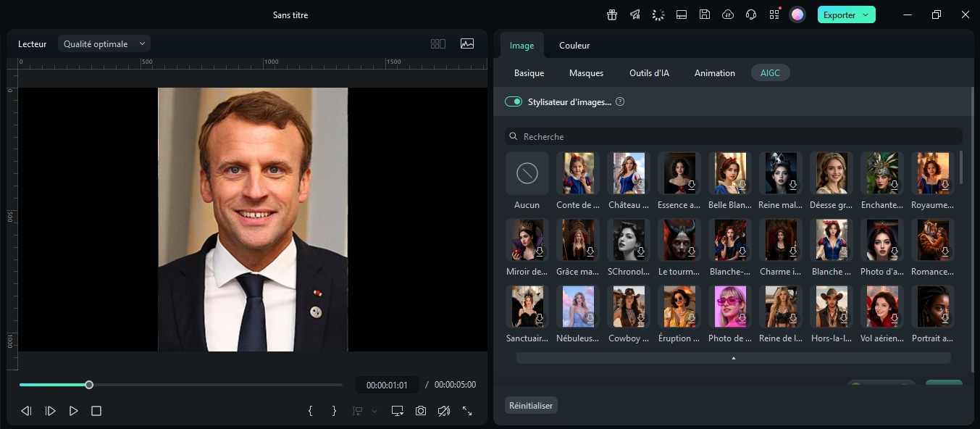The image size is (980, 429).
Task: Open the gift rewards icon
Action: click(x=612, y=14)
